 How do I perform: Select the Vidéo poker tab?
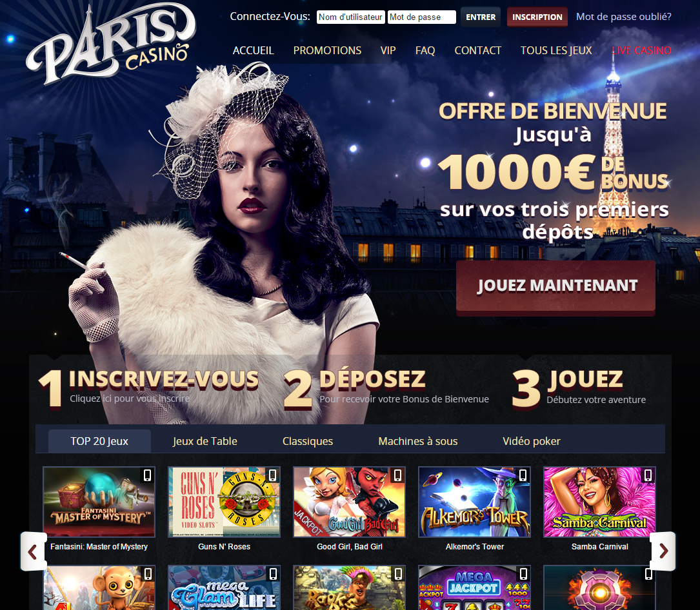[x=531, y=441]
